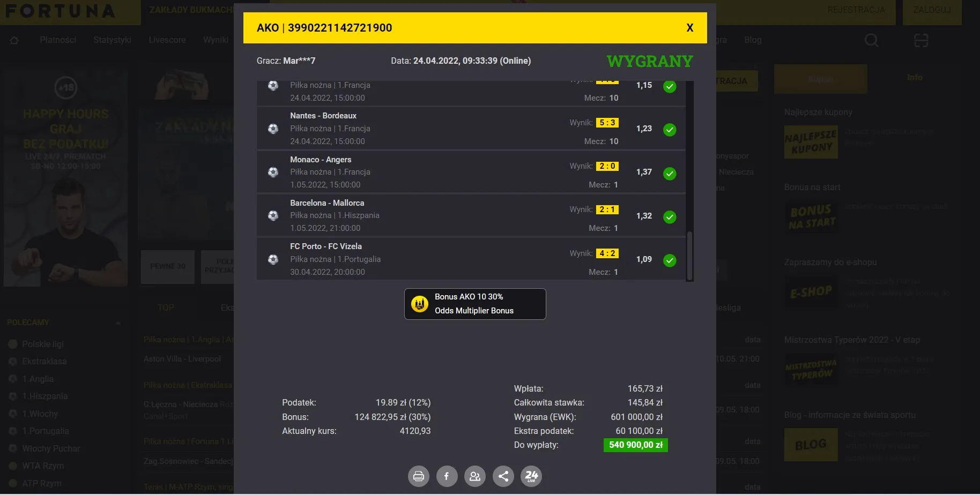Screen dimensions: 980x495
Task: Click green checkmark for FC Porto - FC Vizela
Action: point(670,261)
